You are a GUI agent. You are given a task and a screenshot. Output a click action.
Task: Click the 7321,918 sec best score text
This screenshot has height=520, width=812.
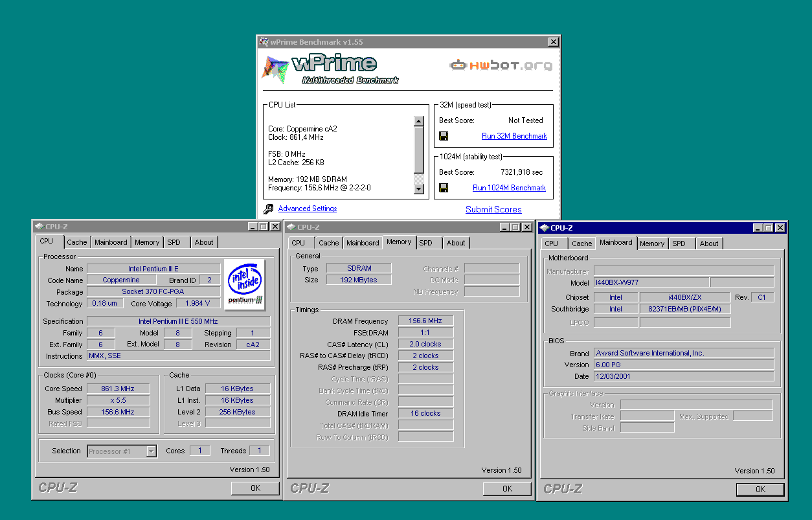[522, 172]
